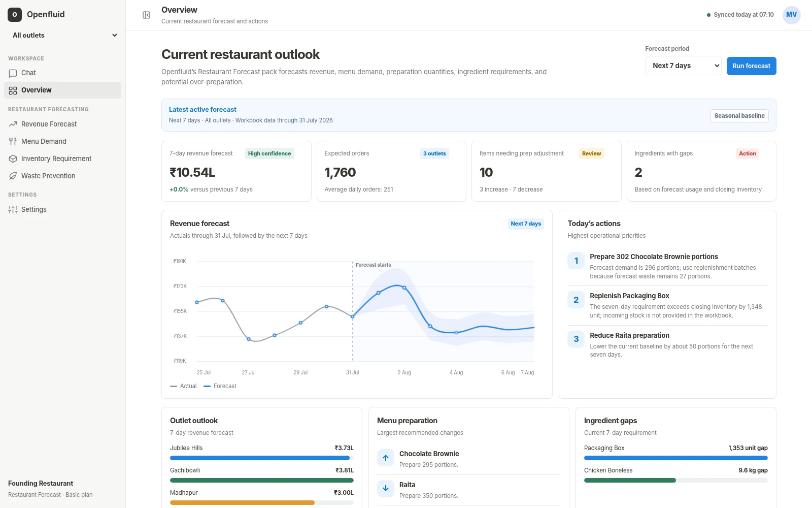Screen dimensions: 812x508
Task: Click the Actual legend entry
Action: pyautogui.click(x=183, y=386)
